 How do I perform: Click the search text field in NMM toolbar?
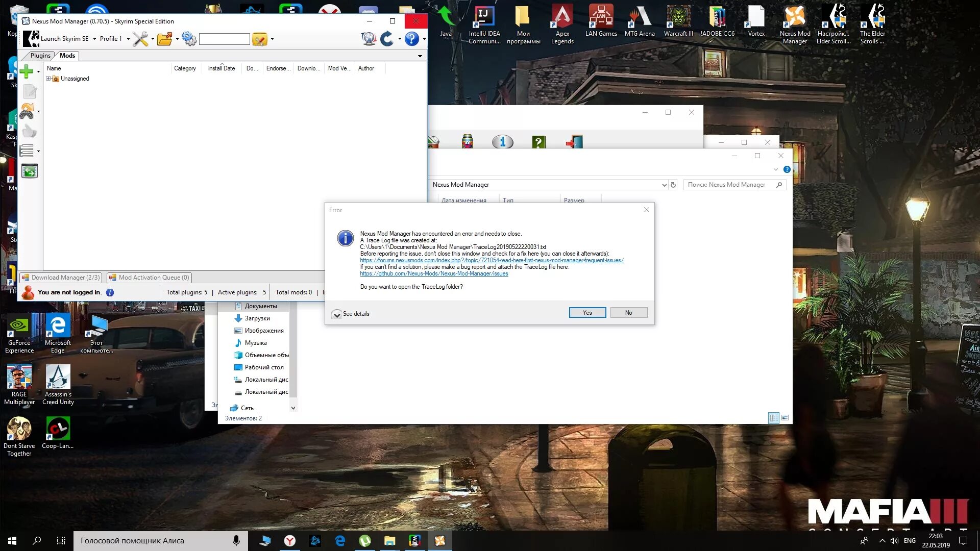(224, 39)
